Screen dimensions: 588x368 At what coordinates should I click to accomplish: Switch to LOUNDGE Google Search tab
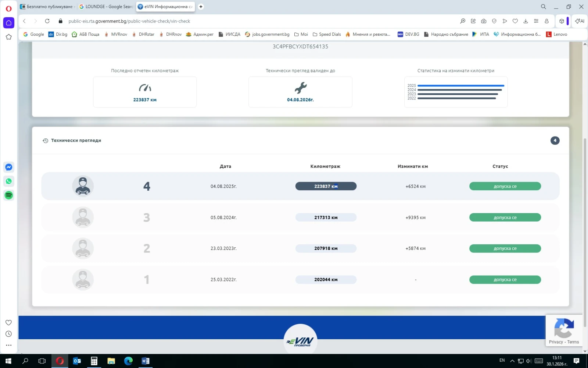(107, 7)
